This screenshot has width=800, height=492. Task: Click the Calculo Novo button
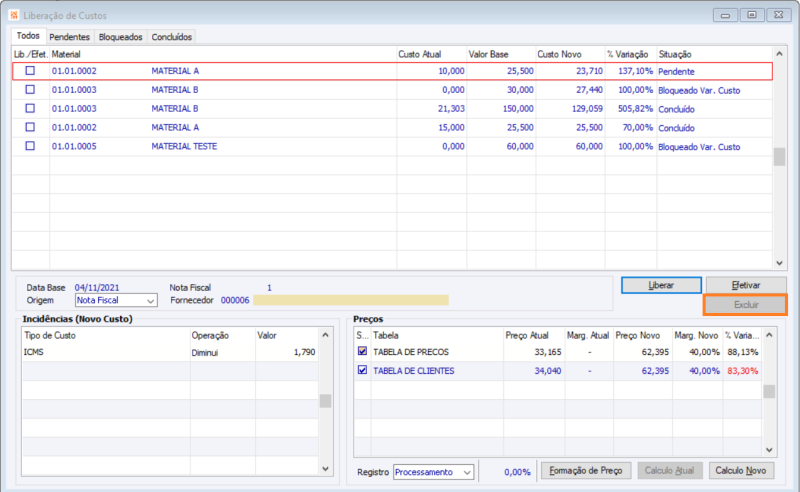(741, 471)
